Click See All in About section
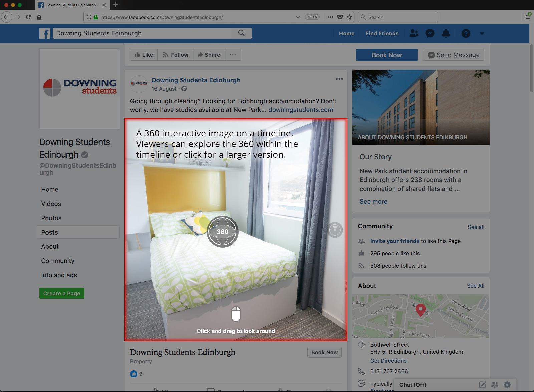The height and width of the screenshot is (392, 534). pyautogui.click(x=476, y=286)
